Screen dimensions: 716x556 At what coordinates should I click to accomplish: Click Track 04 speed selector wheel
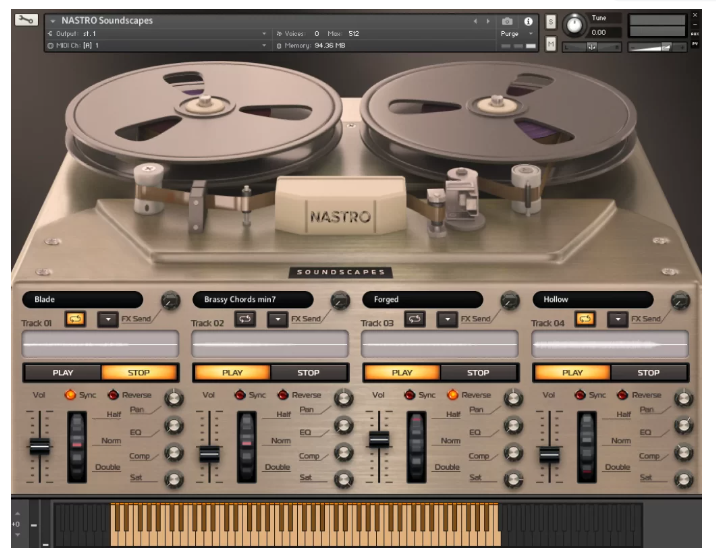click(587, 447)
